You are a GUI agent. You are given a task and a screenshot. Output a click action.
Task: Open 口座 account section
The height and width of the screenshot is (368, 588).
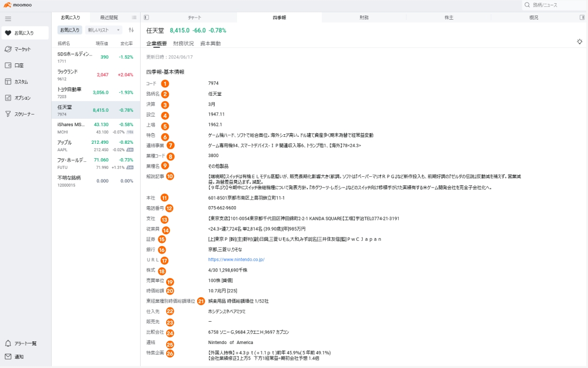[x=25, y=66]
